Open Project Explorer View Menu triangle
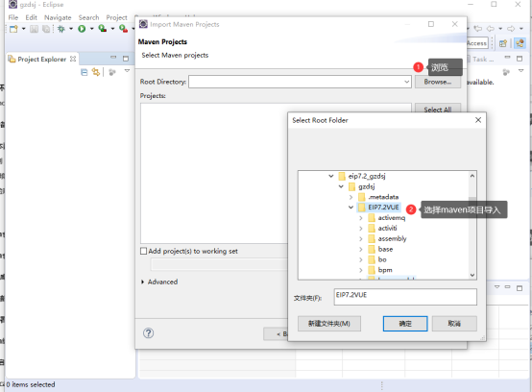The width and height of the screenshot is (532, 392). [x=127, y=70]
